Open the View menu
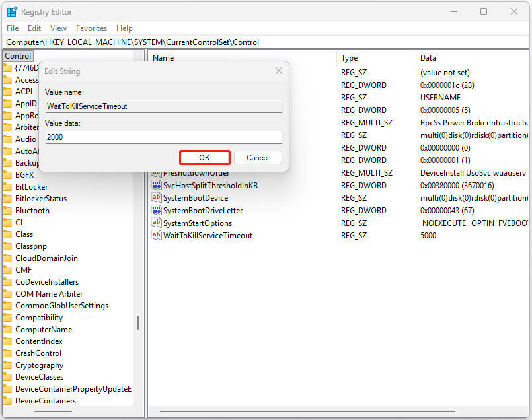 (58, 28)
